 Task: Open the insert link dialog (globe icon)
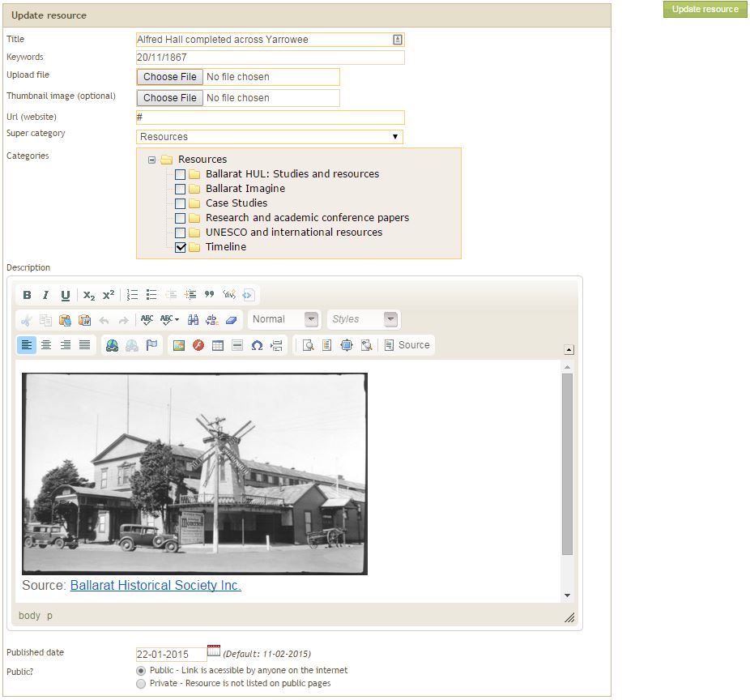[112, 345]
